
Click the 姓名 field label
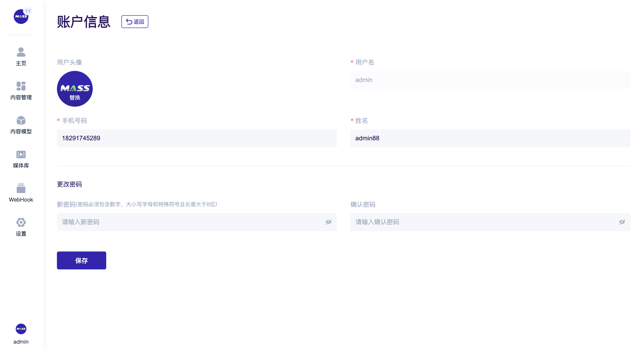(x=361, y=121)
